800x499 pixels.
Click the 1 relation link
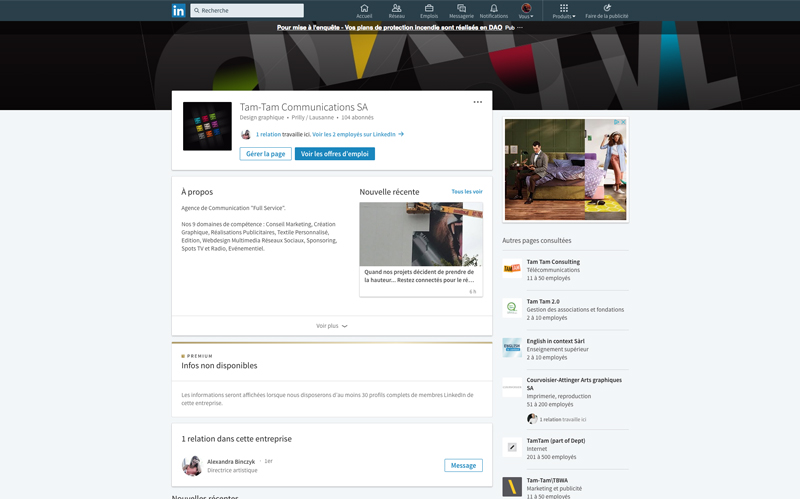pyautogui.click(x=268, y=134)
